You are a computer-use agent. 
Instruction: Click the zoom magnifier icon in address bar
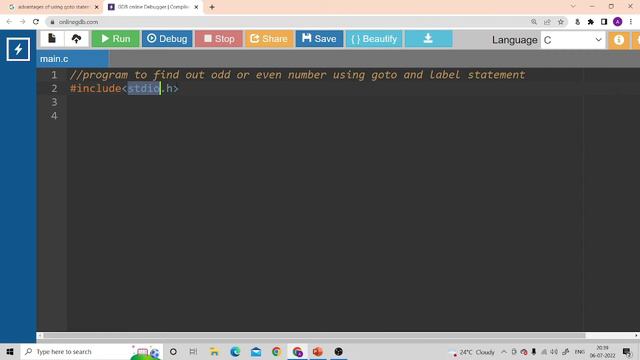click(x=534, y=22)
